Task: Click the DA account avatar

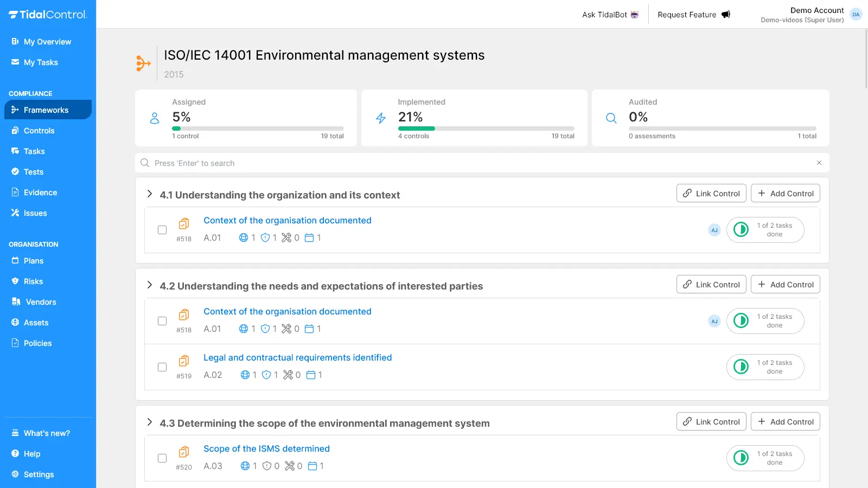Action: coord(856,15)
